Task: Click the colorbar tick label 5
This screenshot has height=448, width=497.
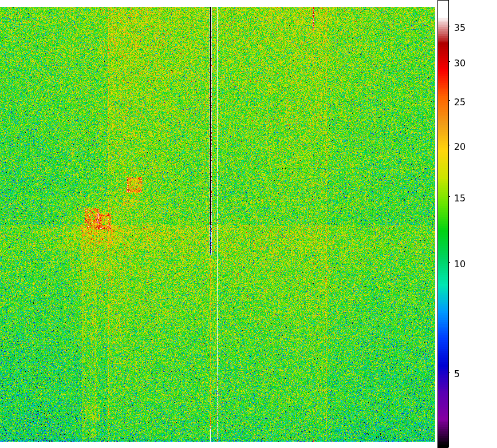Action: point(456,374)
